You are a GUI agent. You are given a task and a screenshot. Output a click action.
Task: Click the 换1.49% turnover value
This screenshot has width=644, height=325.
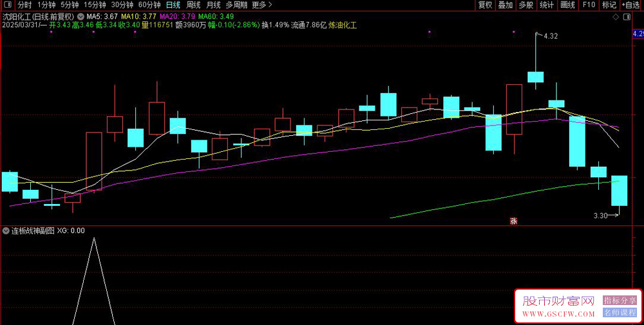(275, 25)
